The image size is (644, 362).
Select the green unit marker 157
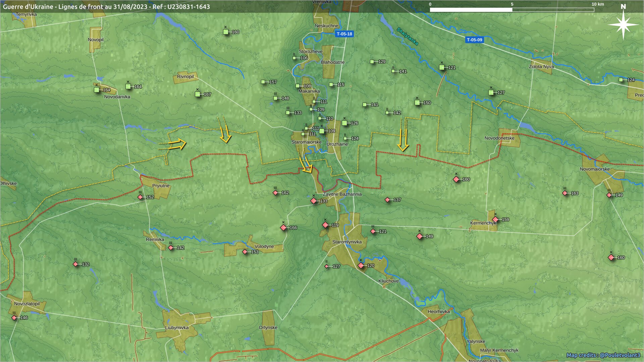click(263, 82)
